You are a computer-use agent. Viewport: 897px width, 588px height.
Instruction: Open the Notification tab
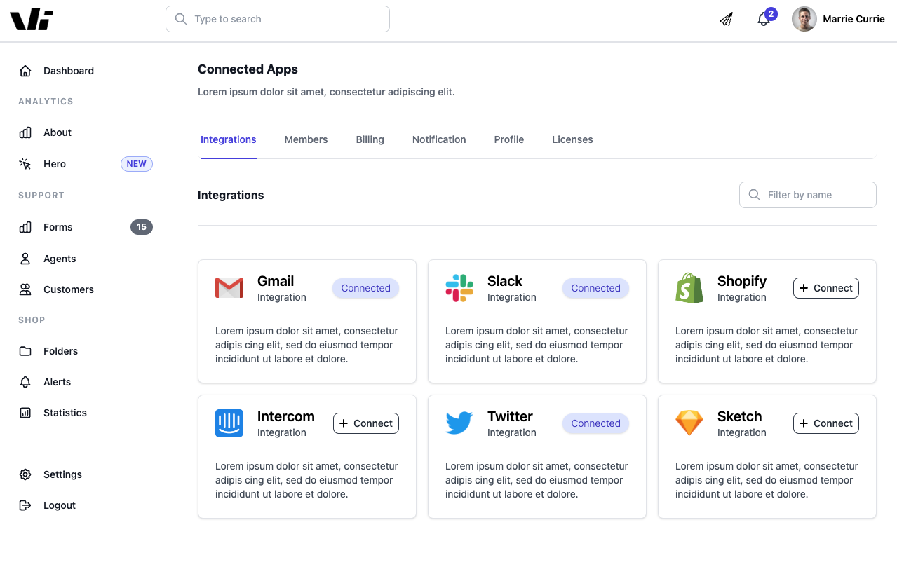(439, 139)
